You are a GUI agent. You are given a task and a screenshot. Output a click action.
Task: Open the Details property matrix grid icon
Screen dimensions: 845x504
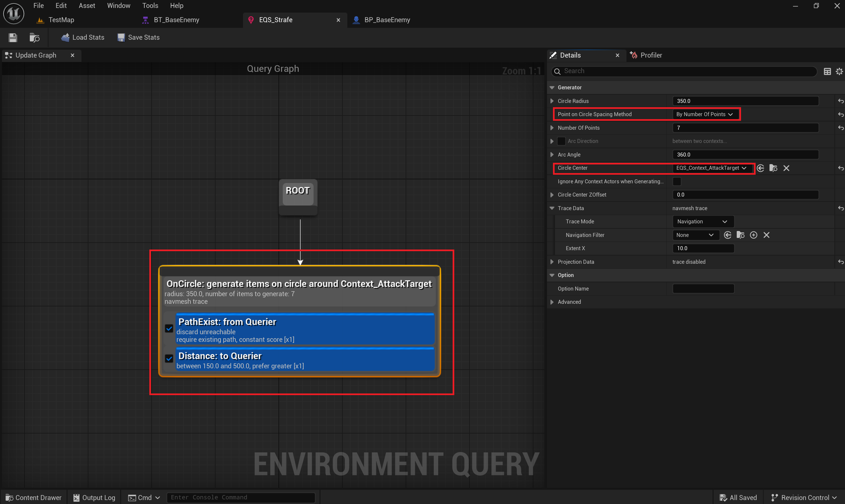pyautogui.click(x=827, y=71)
